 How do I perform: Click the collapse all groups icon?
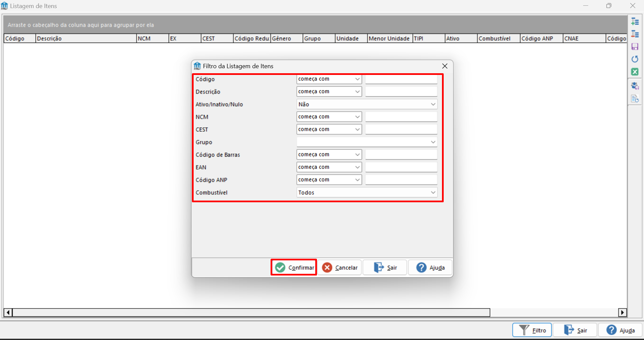(x=635, y=34)
